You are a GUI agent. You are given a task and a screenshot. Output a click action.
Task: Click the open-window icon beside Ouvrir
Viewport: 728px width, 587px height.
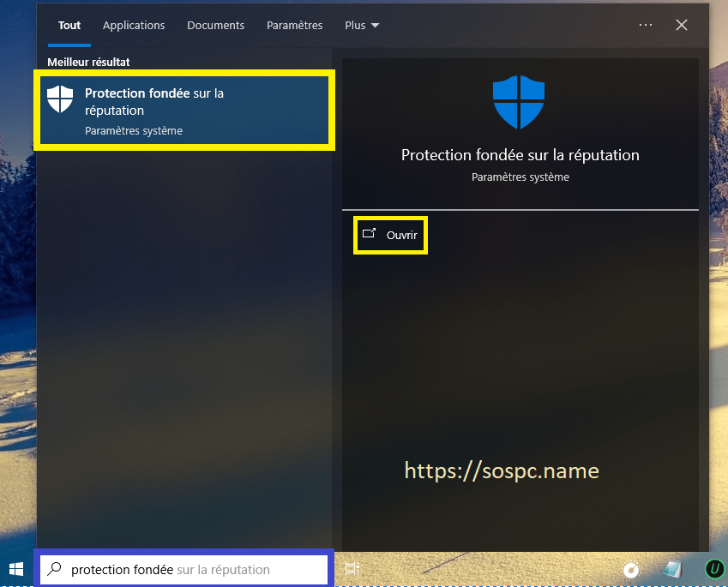[370, 234]
